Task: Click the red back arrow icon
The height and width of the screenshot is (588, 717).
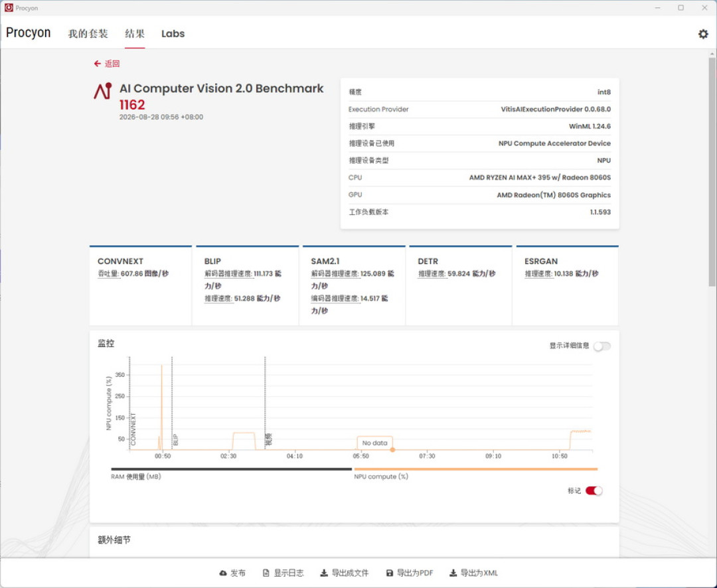Action: tap(97, 64)
